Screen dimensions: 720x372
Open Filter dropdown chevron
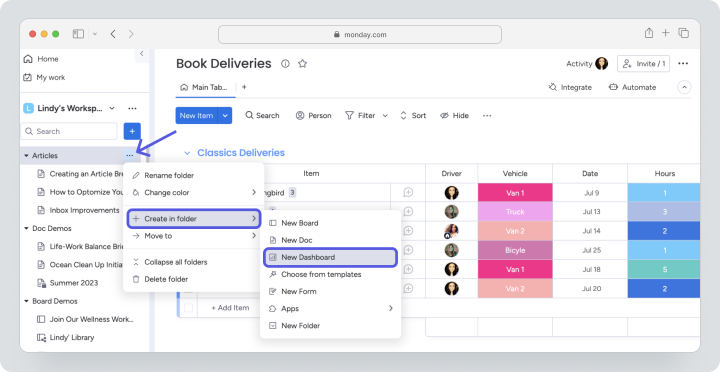(x=385, y=116)
